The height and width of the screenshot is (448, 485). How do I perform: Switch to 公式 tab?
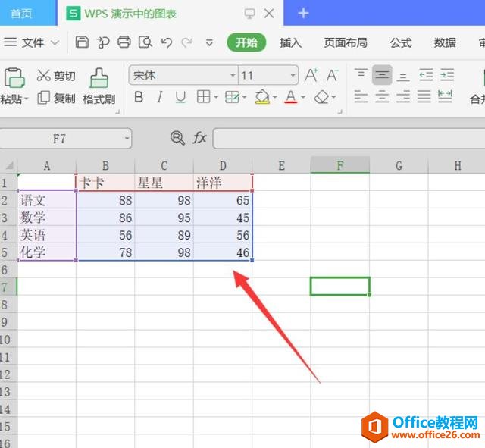pyautogui.click(x=401, y=42)
